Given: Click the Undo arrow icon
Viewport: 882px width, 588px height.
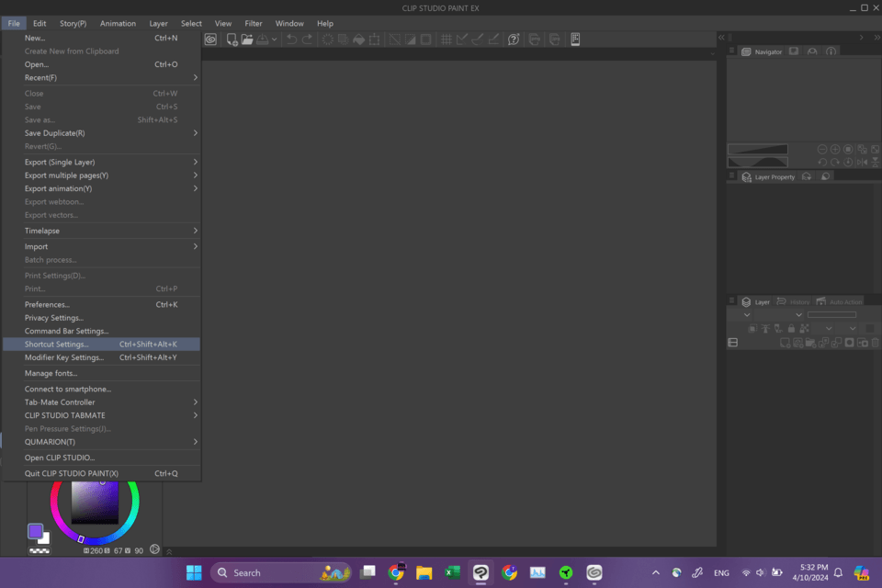Looking at the screenshot, I should pyautogui.click(x=291, y=40).
